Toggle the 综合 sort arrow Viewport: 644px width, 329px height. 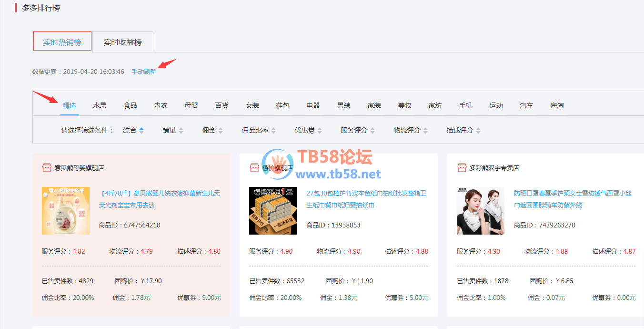(x=141, y=130)
